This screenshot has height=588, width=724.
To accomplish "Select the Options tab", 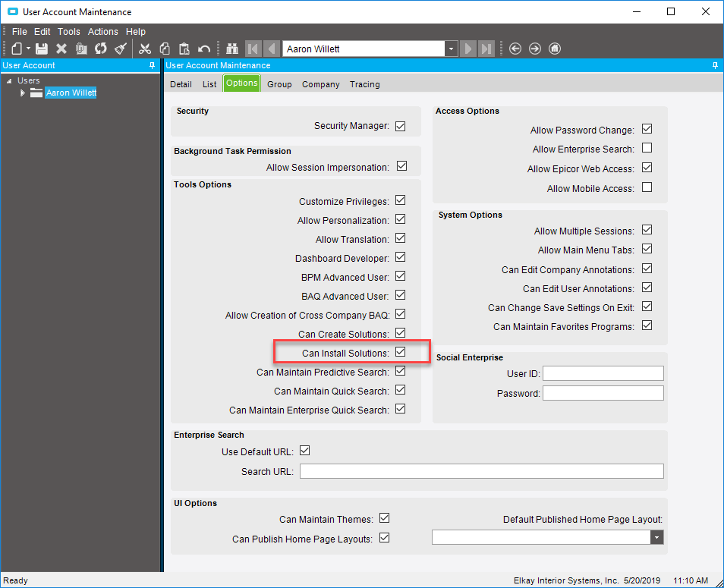I will (x=242, y=83).
